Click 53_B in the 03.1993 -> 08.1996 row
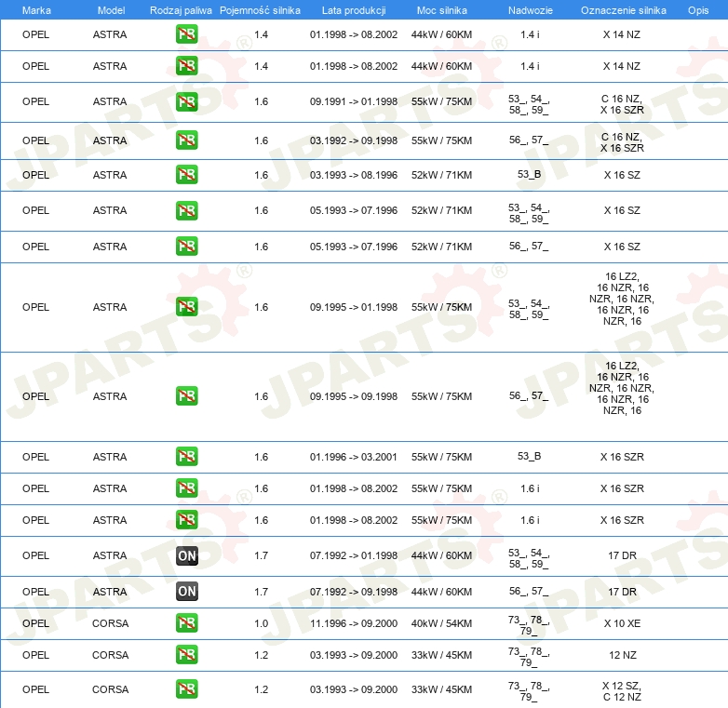728x708 pixels. (x=530, y=175)
